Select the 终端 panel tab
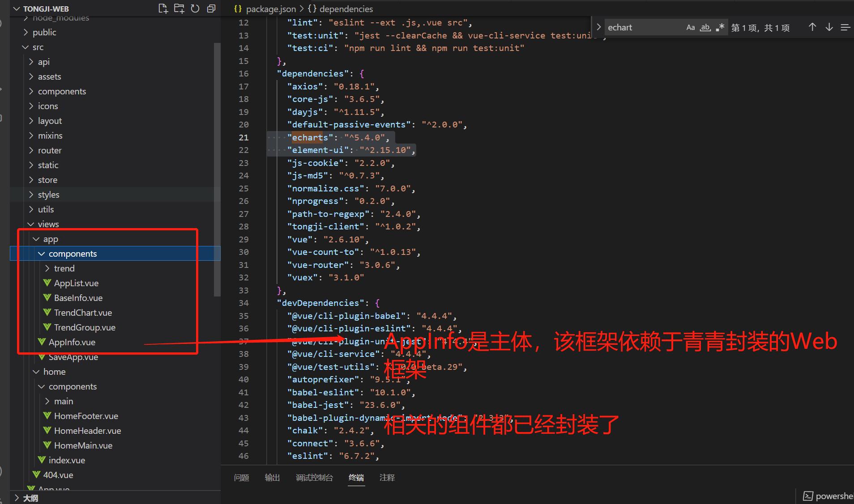854x504 pixels. click(356, 478)
